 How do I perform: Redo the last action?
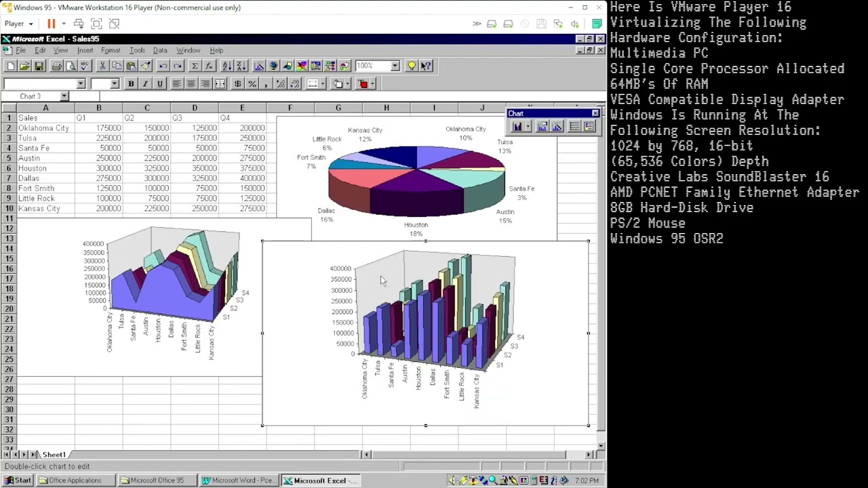coord(177,66)
